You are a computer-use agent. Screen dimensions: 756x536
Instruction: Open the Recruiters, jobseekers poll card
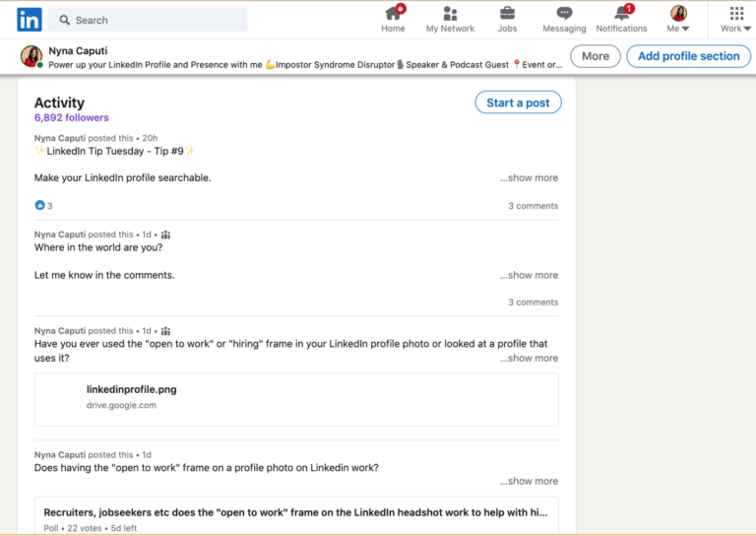pyautogui.click(x=296, y=515)
